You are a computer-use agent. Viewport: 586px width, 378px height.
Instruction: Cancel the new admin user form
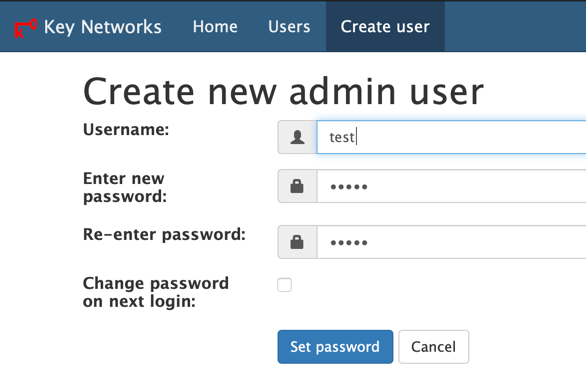click(434, 347)
